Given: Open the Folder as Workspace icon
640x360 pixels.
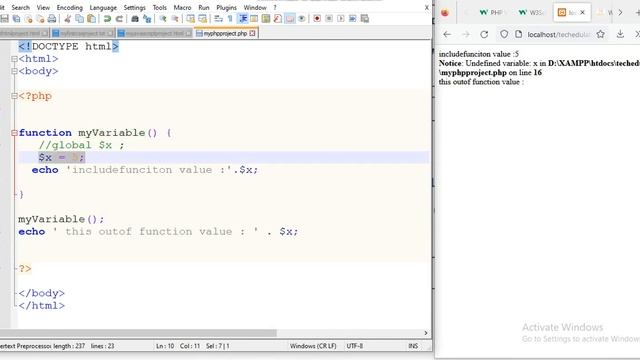Looking at the screenshot, I should coord(290,19).
